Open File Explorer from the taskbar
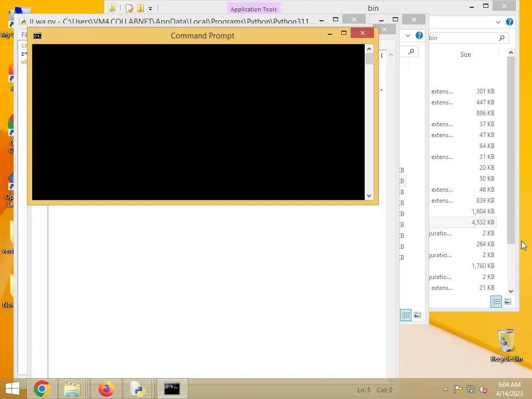The image size is (532, 399). (x=73, y=389)
